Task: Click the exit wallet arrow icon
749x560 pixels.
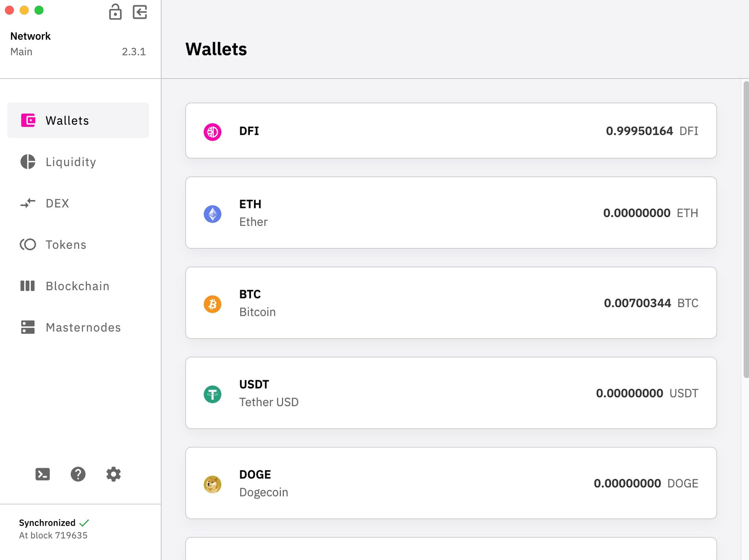Action: click(140, 12)
